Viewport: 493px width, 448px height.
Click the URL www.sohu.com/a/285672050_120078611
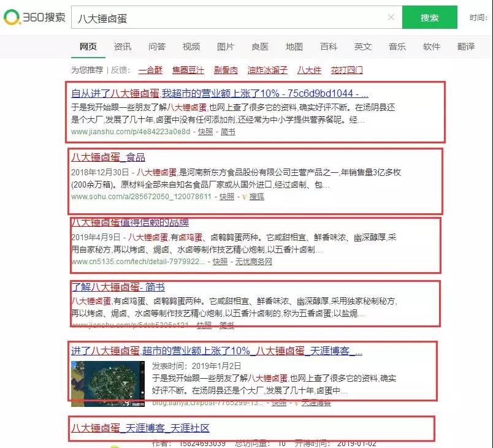pos(141,197)
